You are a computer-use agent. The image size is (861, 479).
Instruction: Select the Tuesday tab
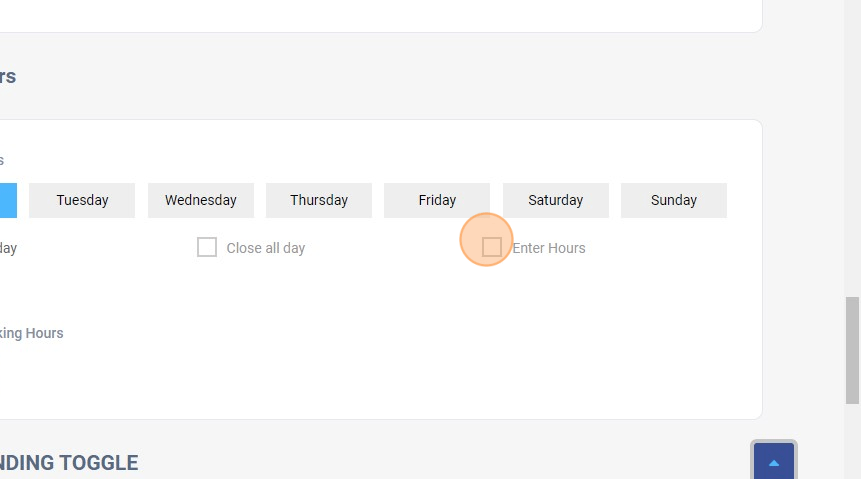pos(82,200)
